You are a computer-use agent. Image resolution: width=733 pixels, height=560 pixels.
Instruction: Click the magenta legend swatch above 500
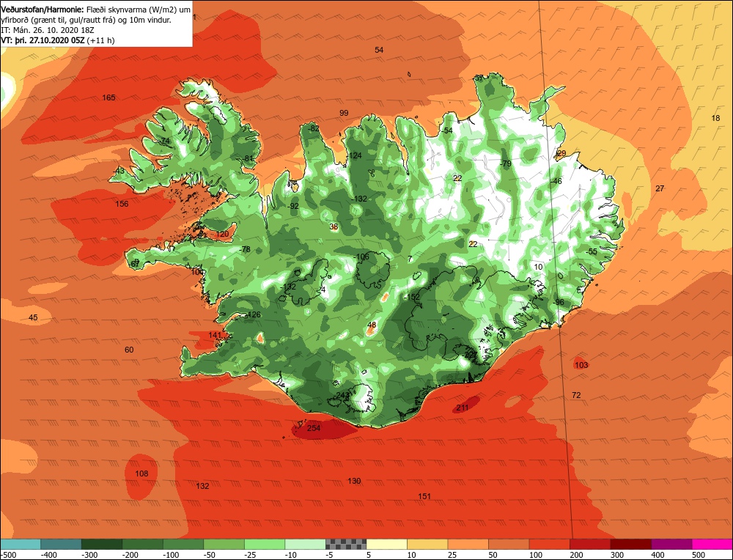712,544
